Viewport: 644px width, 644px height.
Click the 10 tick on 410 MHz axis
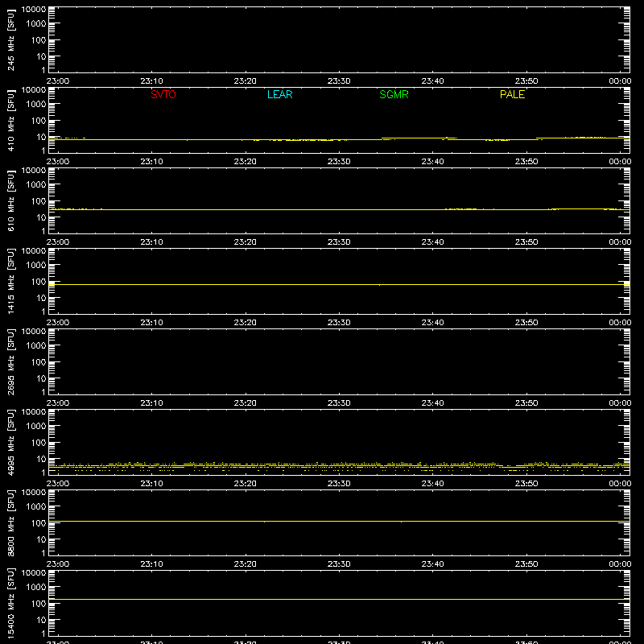coord(42,137)
